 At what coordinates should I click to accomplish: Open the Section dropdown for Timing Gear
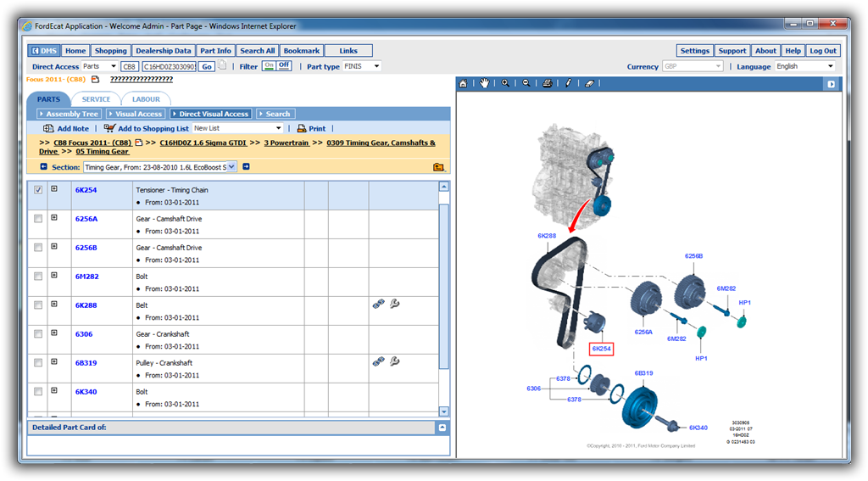[231, 167]
